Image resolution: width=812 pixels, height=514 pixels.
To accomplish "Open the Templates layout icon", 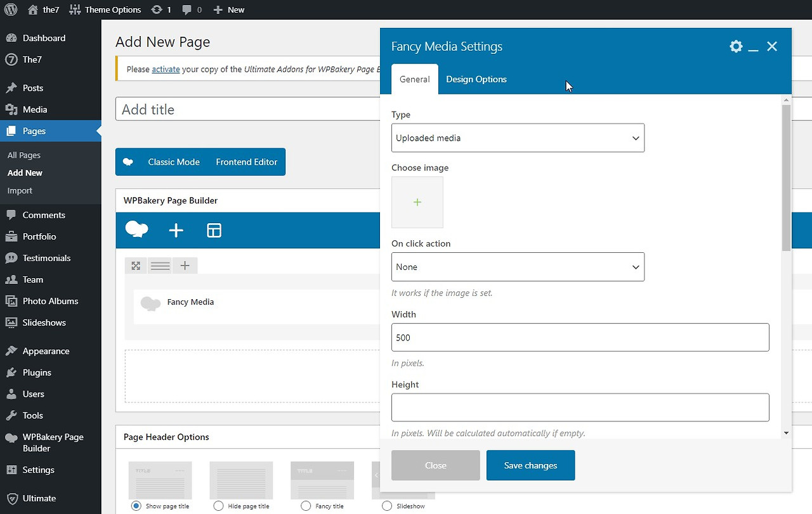I will (x=214, y=231).
